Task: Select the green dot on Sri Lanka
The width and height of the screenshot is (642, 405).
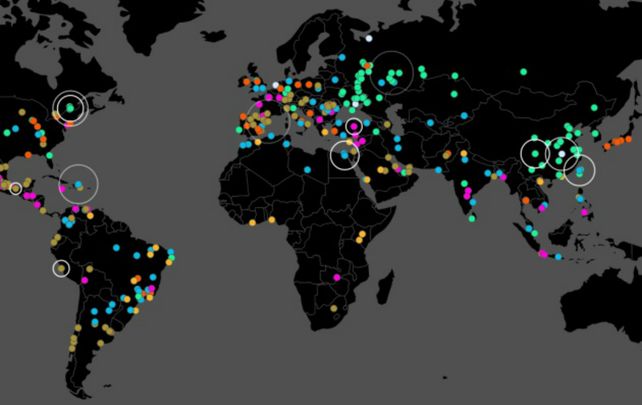Action: click(472, 219)
